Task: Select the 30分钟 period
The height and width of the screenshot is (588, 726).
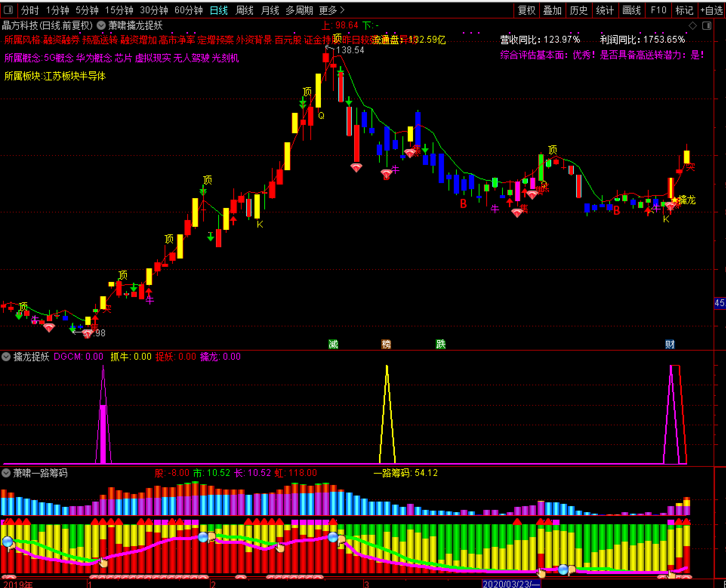Action: tap(154, 10)
